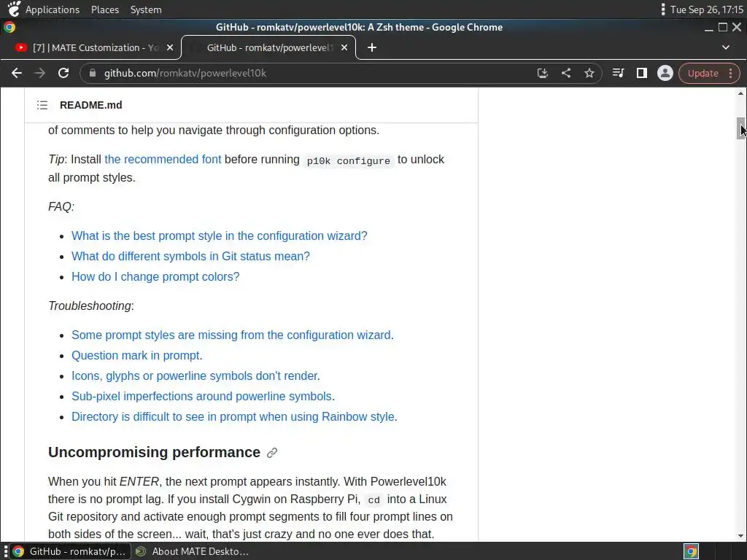This screenshot has height=560, width=747.
Task: Open the recommended font link
Action: point(163,160)
